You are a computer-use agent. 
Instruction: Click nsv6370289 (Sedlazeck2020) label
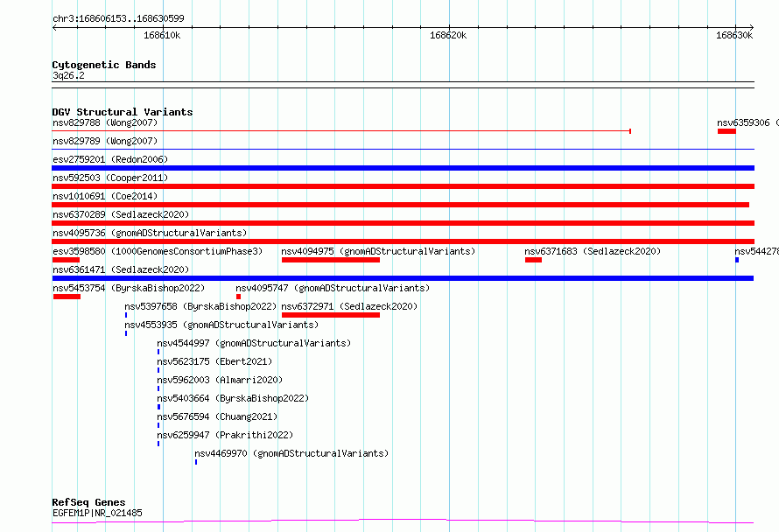click(121, 214)
